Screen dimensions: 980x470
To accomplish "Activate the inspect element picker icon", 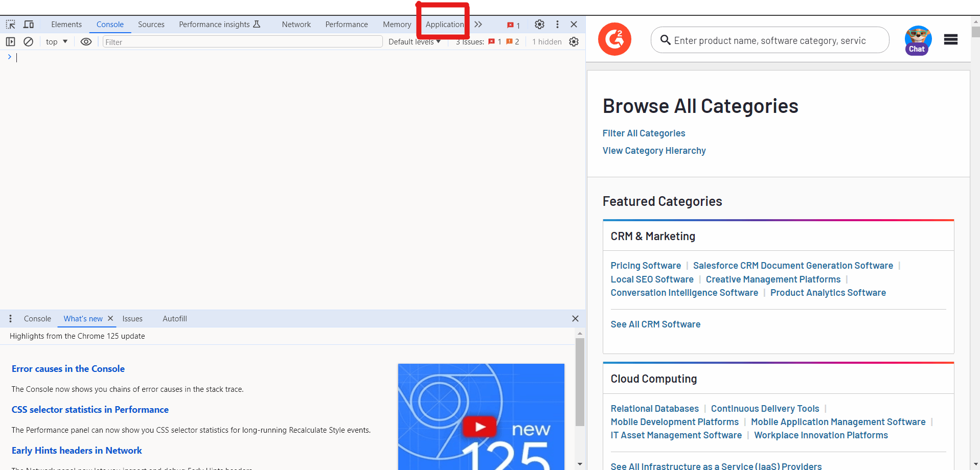I will 10,25.
